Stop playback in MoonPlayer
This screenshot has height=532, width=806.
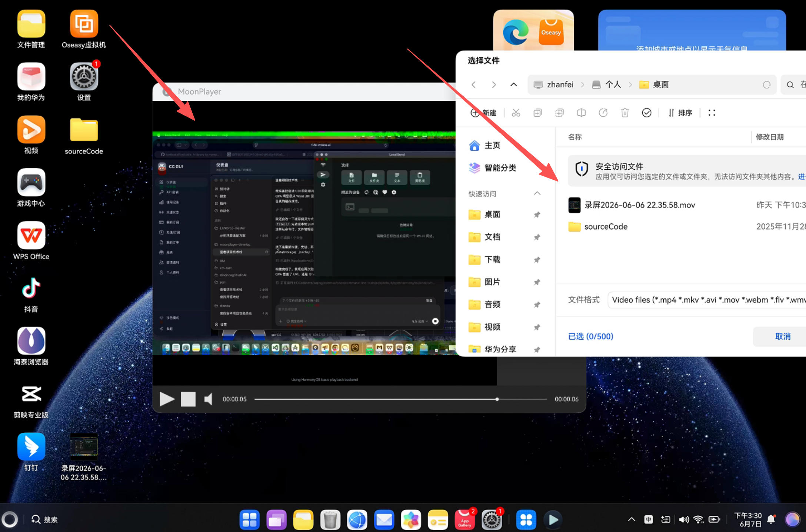(x=188, y=399)
